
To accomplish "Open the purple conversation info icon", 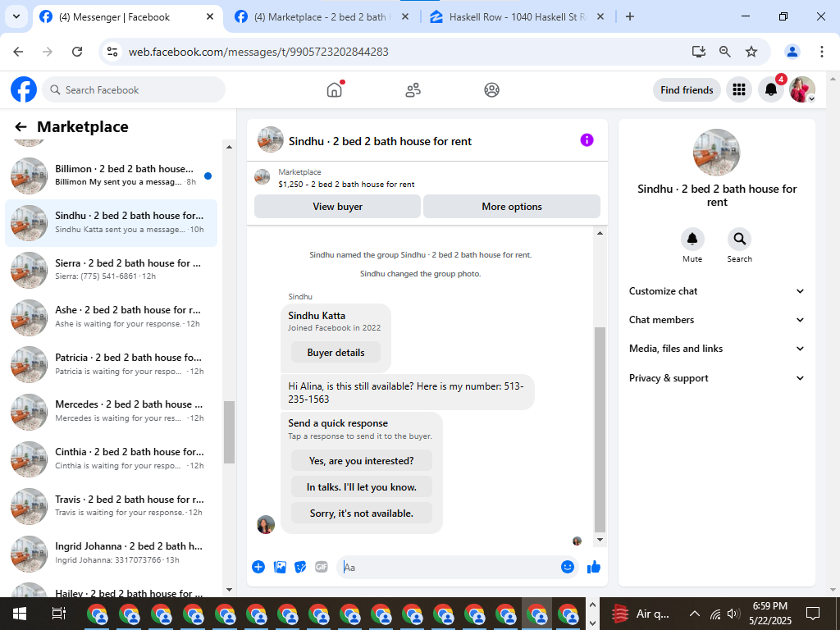I will [587, 140].
